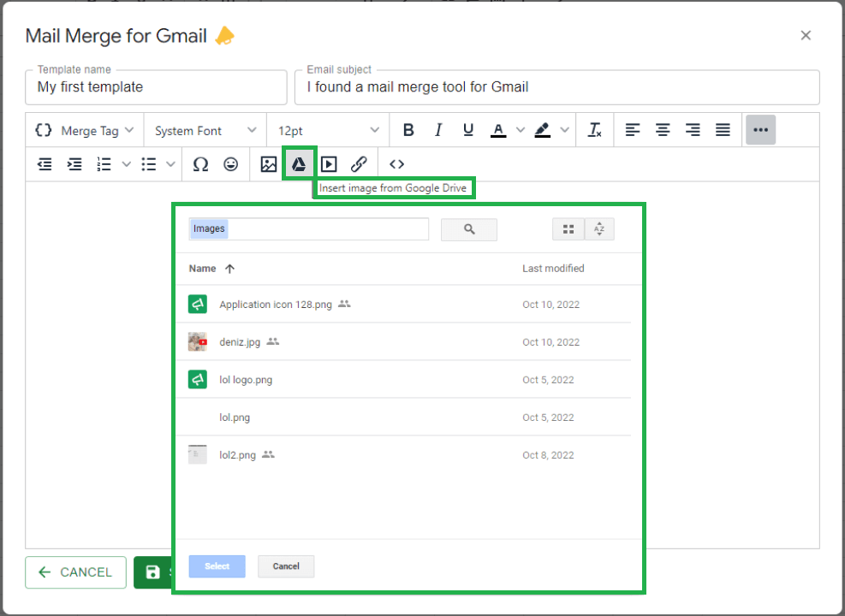The height and width of the screenshot is (616, 845).
Task: Open the 12pt font size dropdown
Action: coord(328,130)
